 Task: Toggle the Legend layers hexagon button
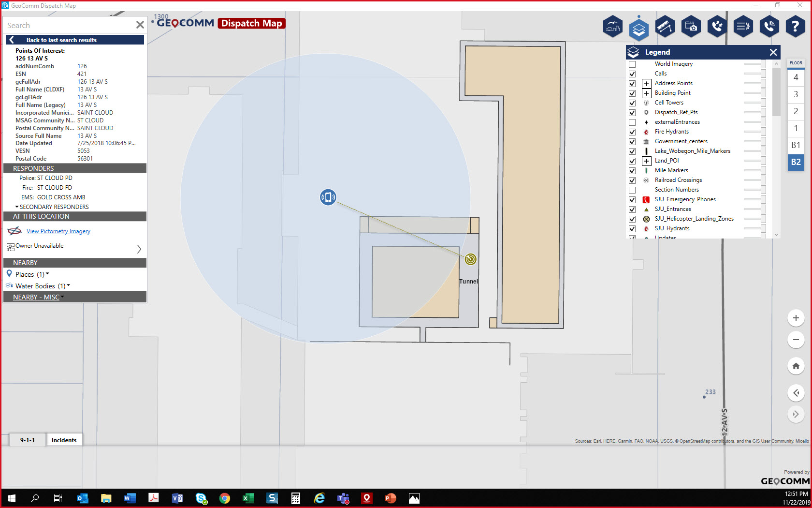(638, 29)
